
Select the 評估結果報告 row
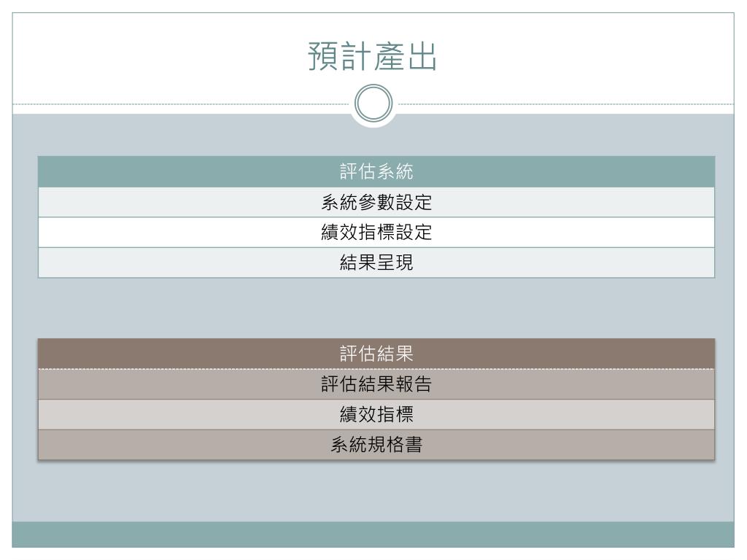click(x=376, y=384)
